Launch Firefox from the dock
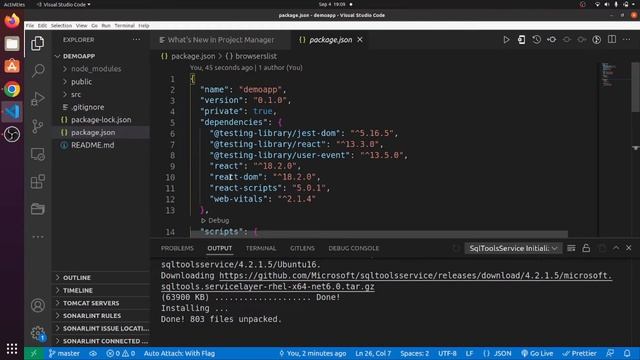The width and height of the screenshot is (640, 360). click(x=12, y=20)
